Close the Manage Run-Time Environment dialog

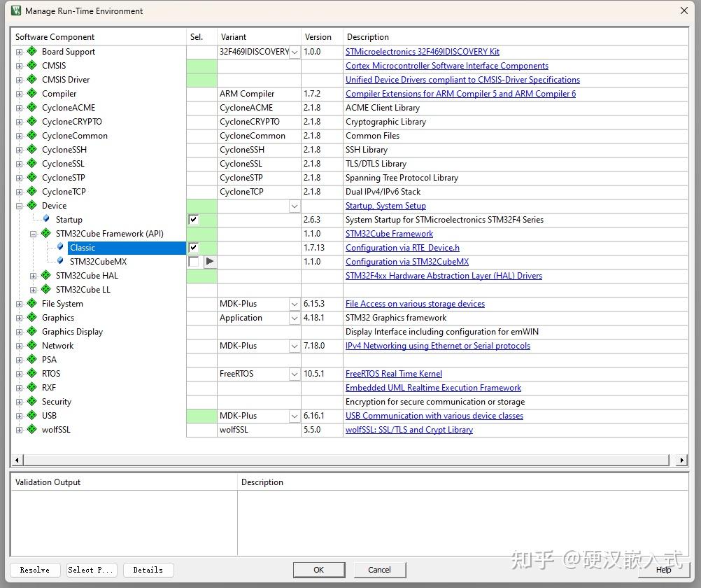pos(684,10)
